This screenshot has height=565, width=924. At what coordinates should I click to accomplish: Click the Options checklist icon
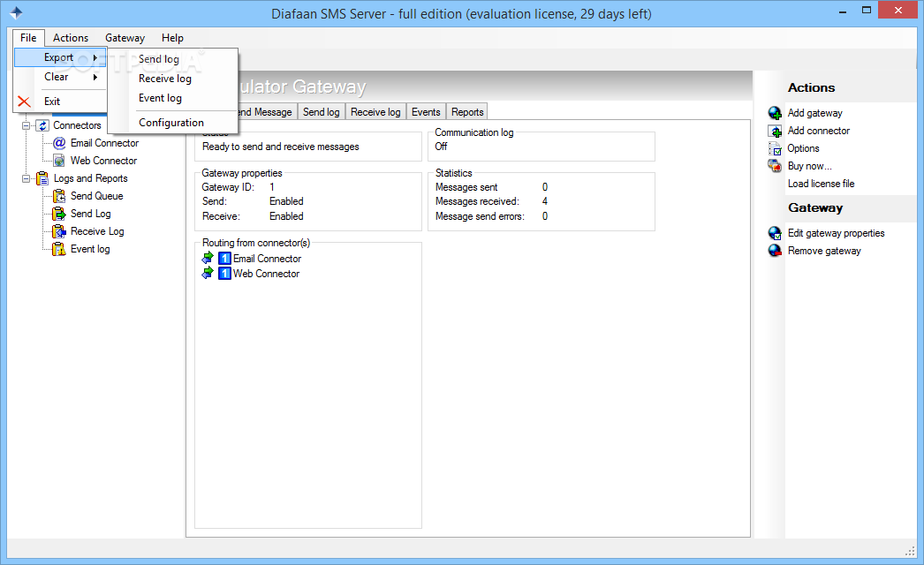pyautogui.click(x=775, y=148)
